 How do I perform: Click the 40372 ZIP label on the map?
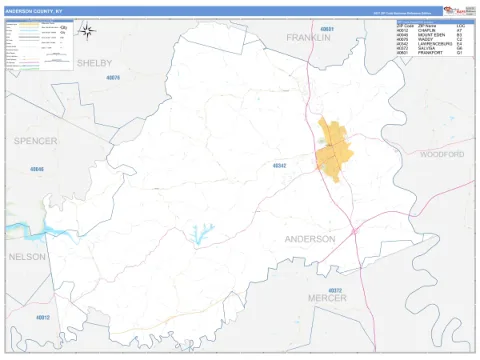click(x=335, y=290)
